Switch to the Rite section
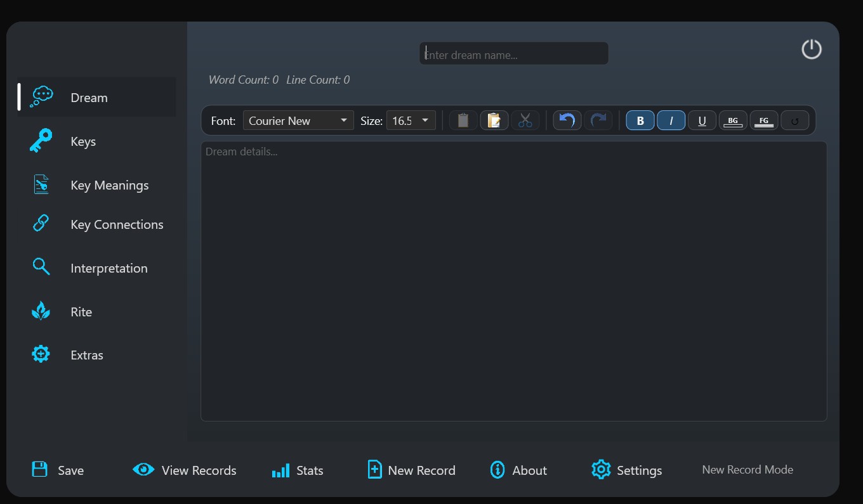The height and width of the screenshot is (504, 863). click(x=96, y=311)
